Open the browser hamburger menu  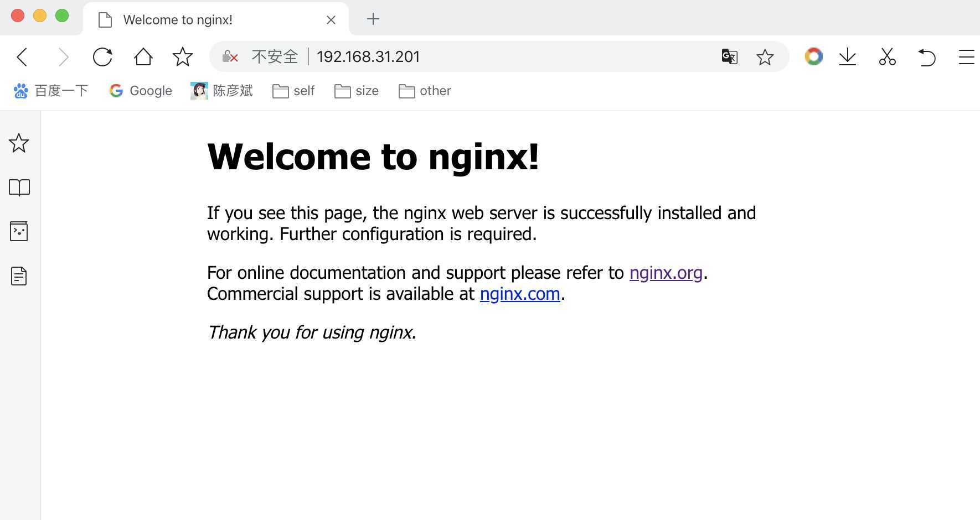click(967, 56)
